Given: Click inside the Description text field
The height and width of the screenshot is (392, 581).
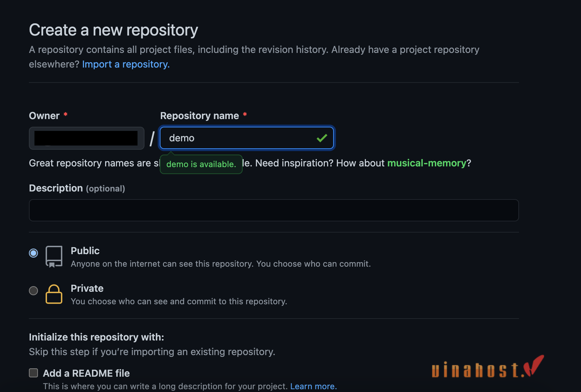Looking at the screenshot, I should click(x=274, y=210).
